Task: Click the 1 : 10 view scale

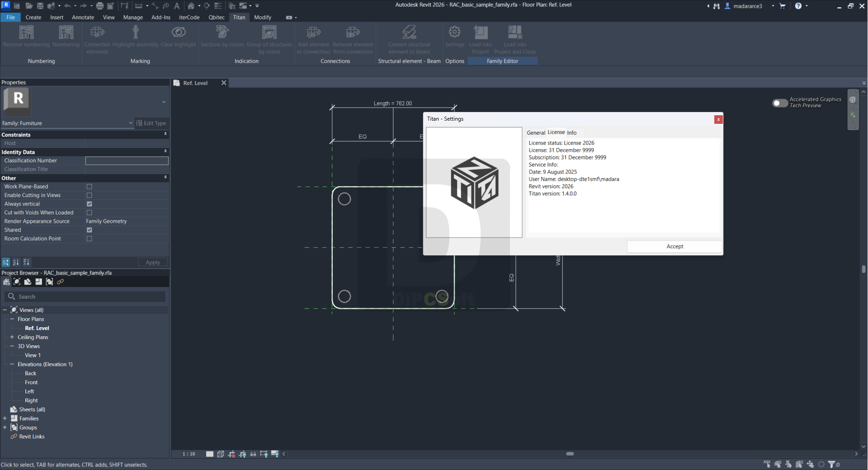Action: [x=189, y=454]
